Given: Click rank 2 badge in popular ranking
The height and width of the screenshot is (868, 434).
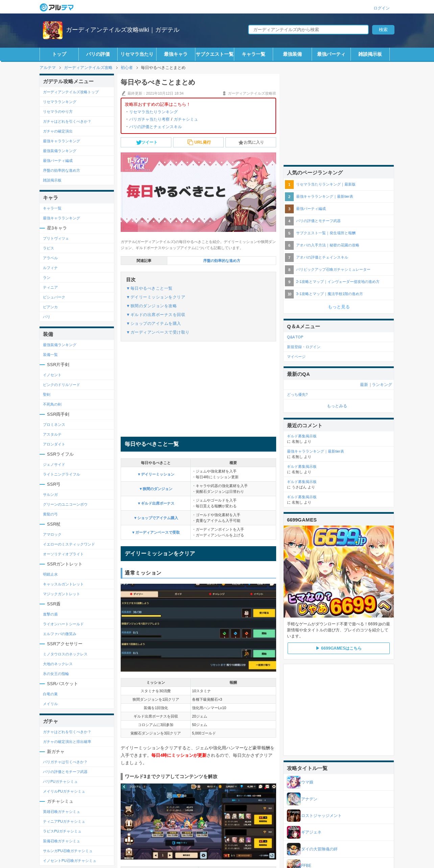Looking at the screenshot, I should coord(289,197).
